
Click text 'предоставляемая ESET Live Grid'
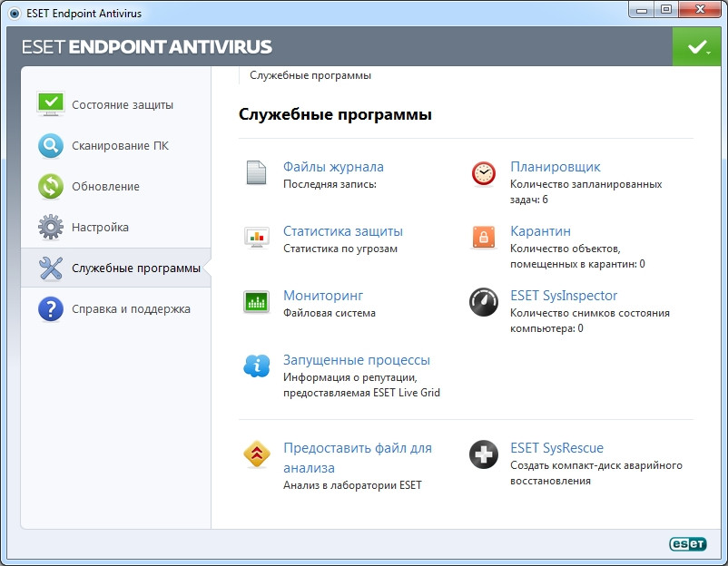point(361,393)
